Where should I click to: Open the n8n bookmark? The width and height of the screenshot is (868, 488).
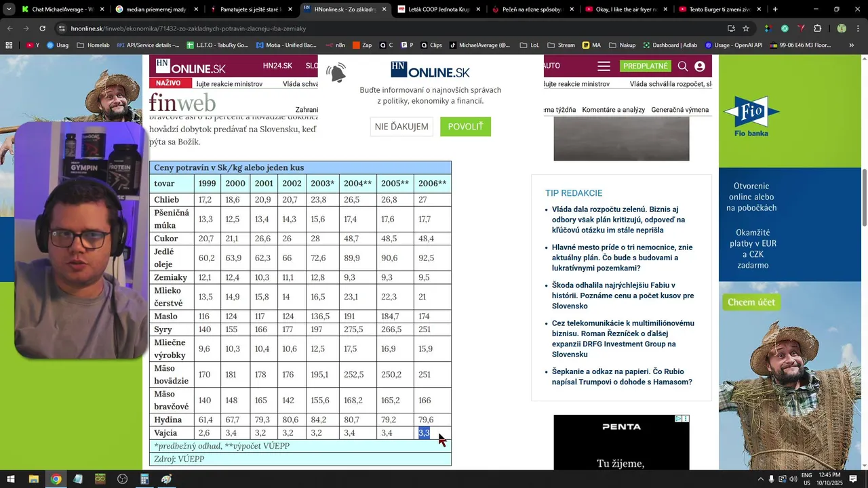pos(335,45)
